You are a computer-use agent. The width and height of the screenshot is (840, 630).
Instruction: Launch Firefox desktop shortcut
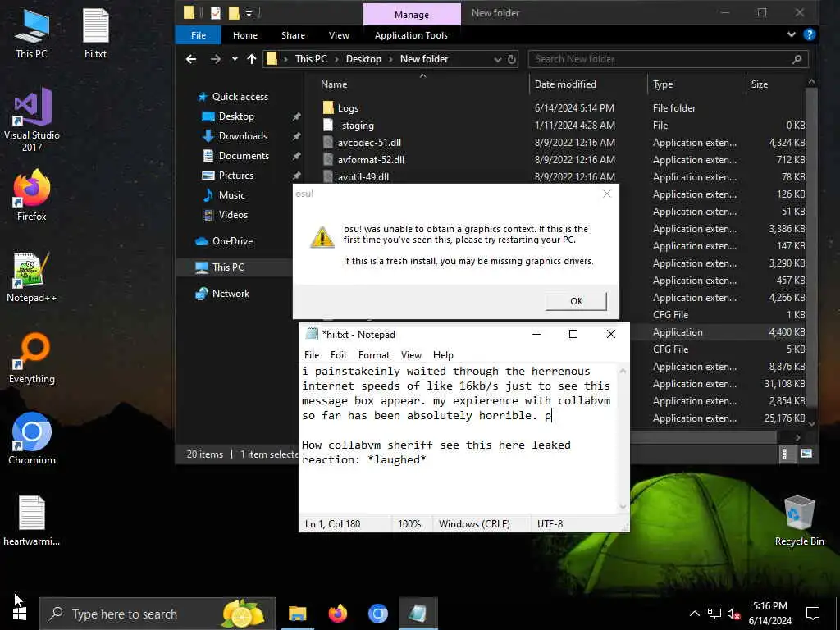point(32,195)
